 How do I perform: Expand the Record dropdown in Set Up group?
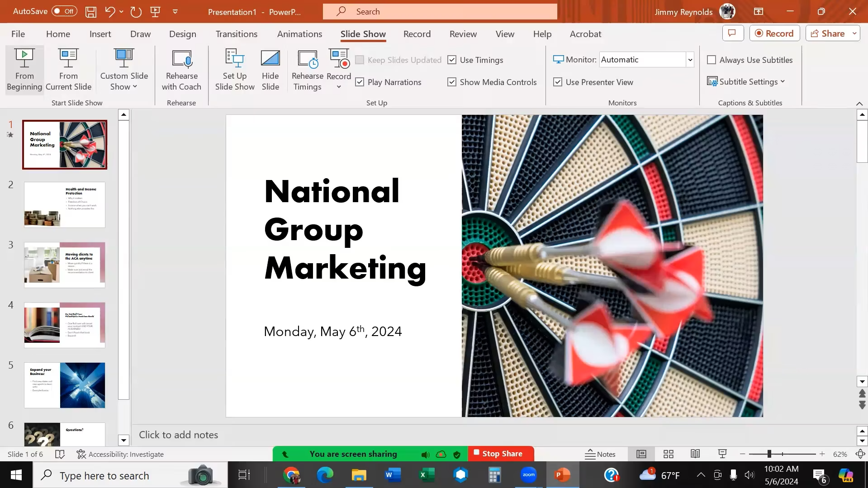pyautogui.click(x=339, y=87)
